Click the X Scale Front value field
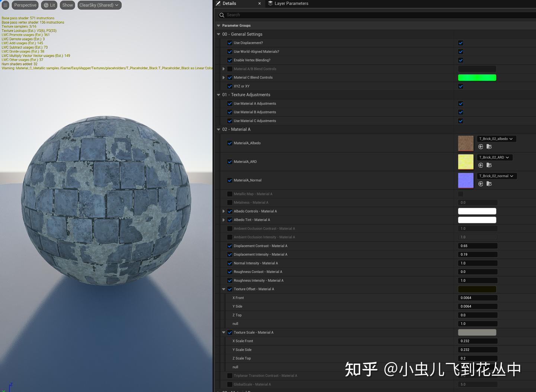Viewport: 536px width, 392px height. tap(478, 341)
